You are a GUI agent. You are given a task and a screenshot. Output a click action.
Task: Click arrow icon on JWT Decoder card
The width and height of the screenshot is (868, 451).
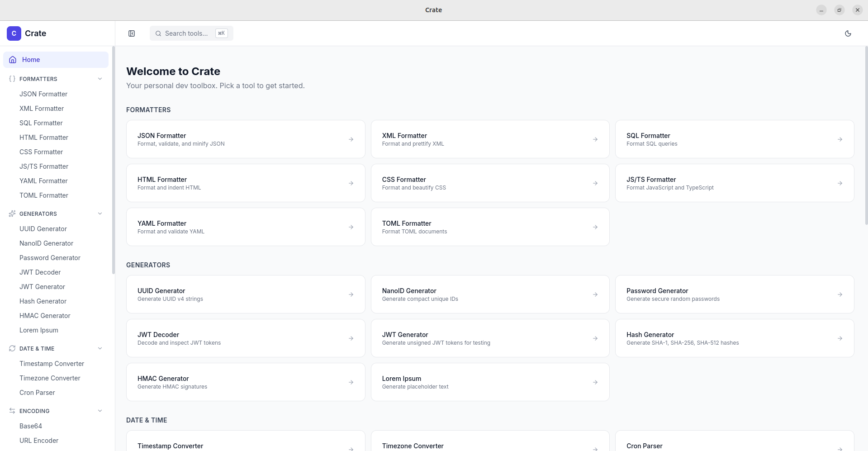tap(351, 338)
